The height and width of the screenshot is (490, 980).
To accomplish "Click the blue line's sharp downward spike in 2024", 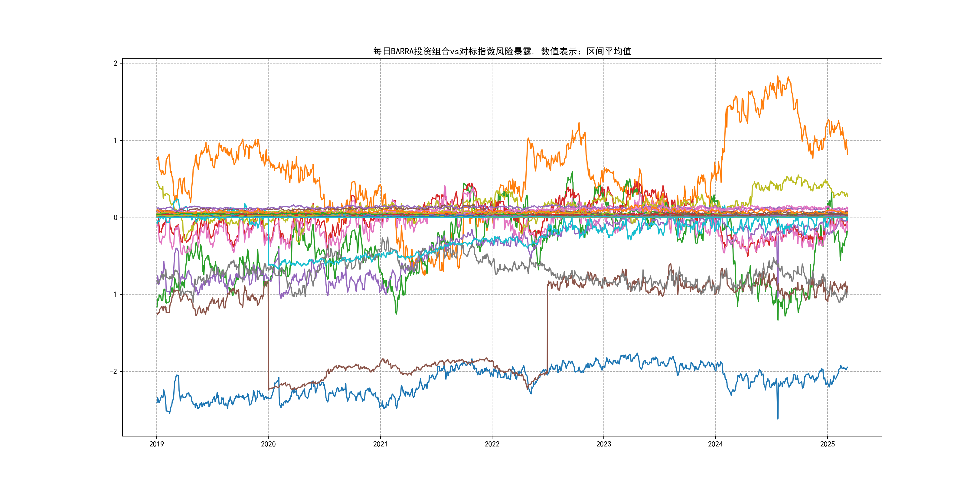I will pos(778,418).
